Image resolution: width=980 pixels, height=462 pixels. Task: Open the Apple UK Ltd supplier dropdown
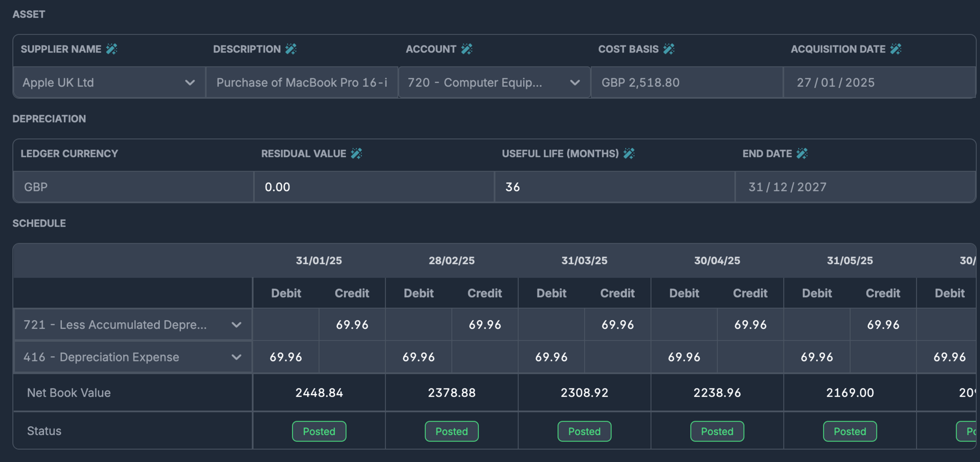(x=189, y=83)
